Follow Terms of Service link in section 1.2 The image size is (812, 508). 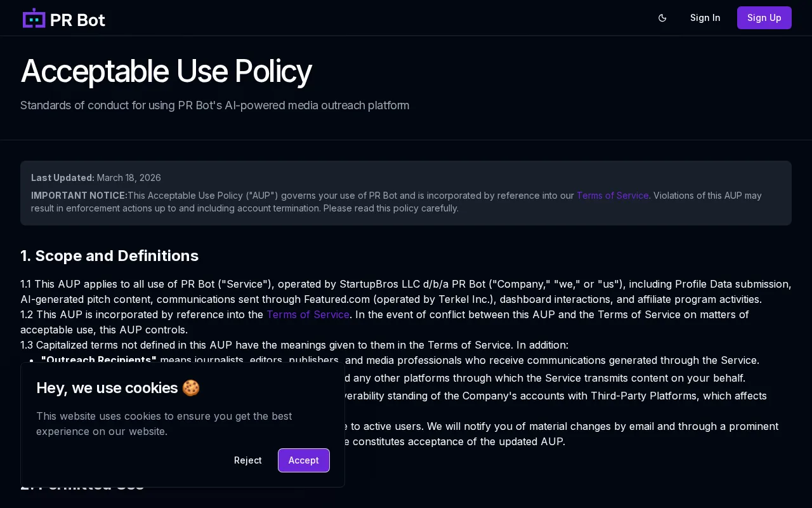(308, 314)
